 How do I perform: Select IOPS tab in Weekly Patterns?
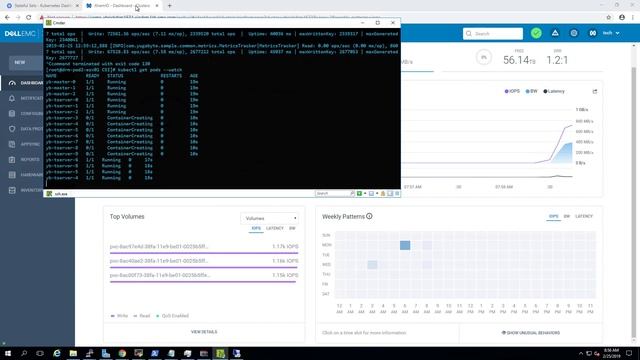pos(553,216)
